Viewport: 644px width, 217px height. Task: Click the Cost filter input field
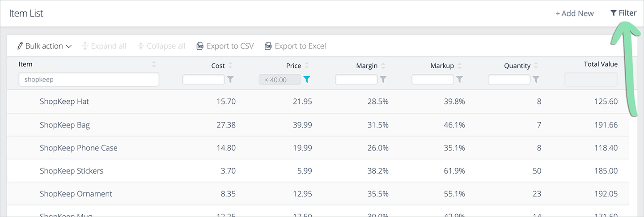click(203, 80)
